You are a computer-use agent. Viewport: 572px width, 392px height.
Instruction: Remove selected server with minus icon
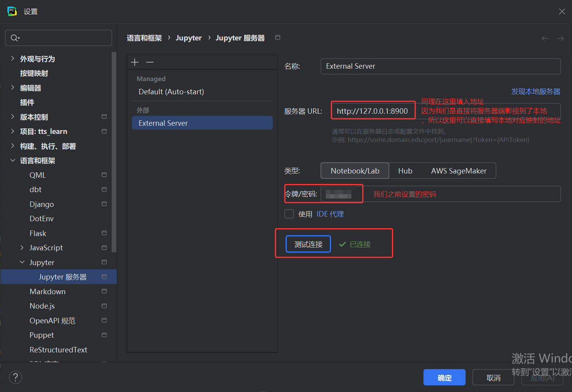click(150, 62)
